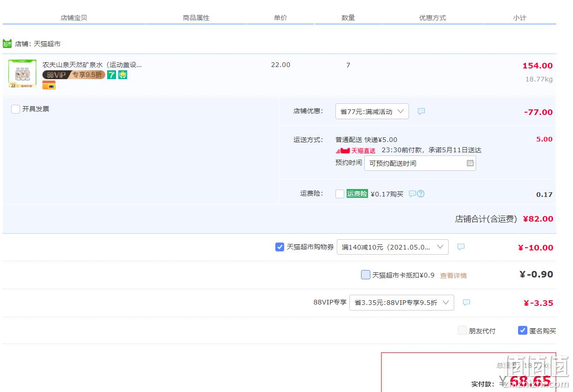Click the 店铺宝贝 column header
The image size is (573, 392).
(74, 18)
